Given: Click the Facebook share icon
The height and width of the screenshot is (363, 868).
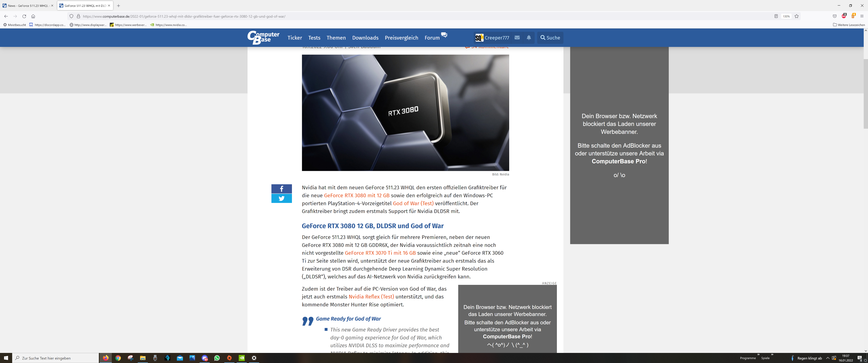Looking at the screenshot, I should pos(281,188).
